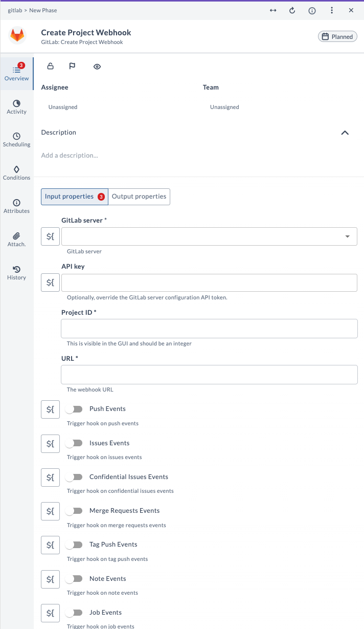
Task: Click the Project ID input field
Action: (x=209, y=329)
